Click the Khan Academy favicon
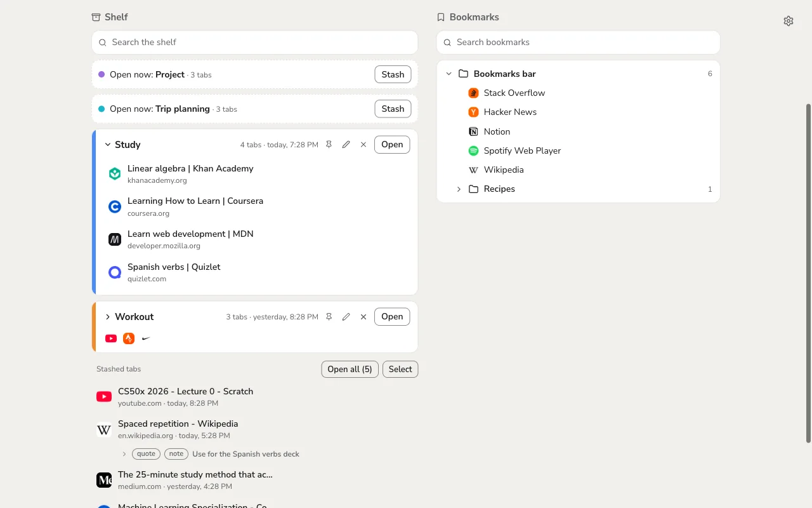Viewport: 812px width, 508px height. tap(115, 174)
